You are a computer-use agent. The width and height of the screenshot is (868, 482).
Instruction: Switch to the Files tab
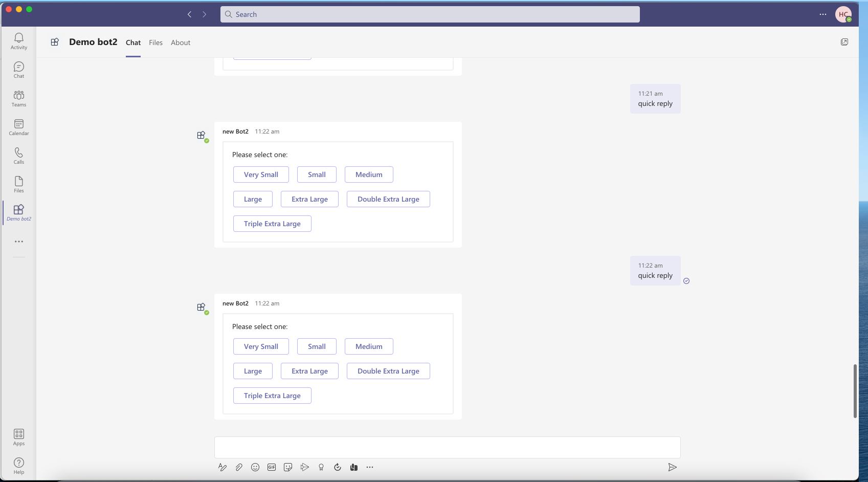(x=155, y=42)
